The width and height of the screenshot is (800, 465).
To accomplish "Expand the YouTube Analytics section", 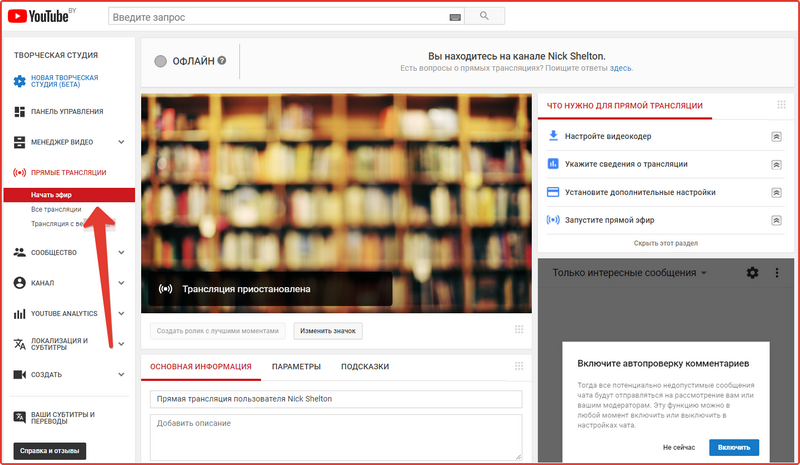I will (121, 313).
